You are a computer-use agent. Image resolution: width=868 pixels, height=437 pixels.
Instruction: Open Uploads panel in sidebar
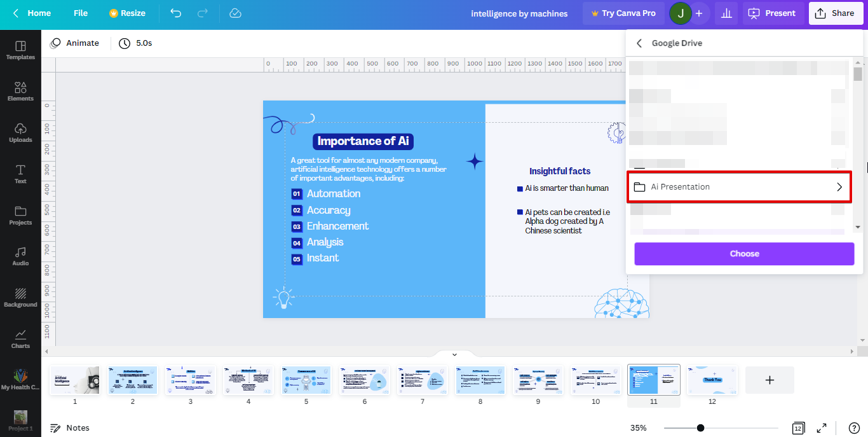20,133
